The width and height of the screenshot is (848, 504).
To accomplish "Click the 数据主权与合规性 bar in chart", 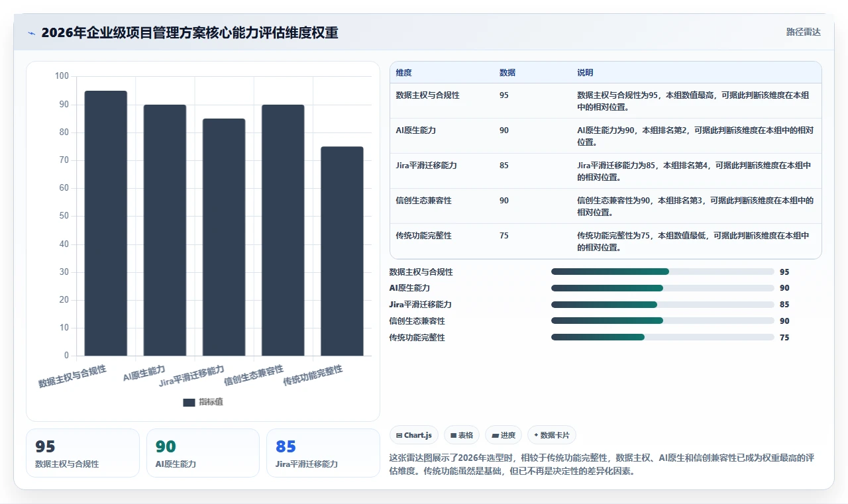I will click(105, 223).
